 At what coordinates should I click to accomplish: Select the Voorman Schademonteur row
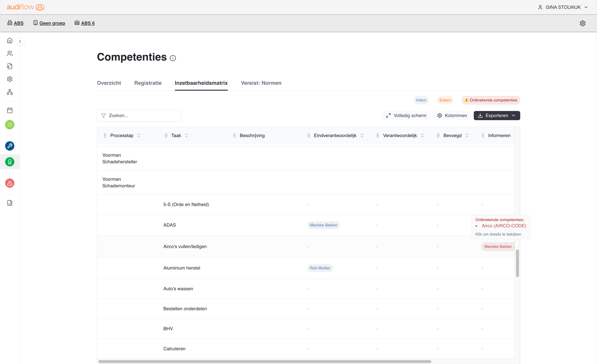[305, 183]
